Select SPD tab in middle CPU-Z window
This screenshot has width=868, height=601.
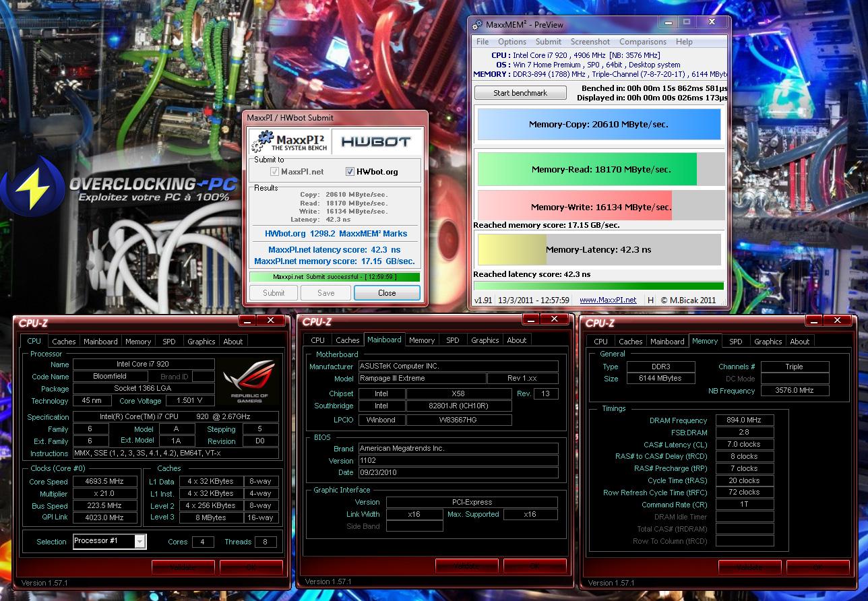[453, 340]
